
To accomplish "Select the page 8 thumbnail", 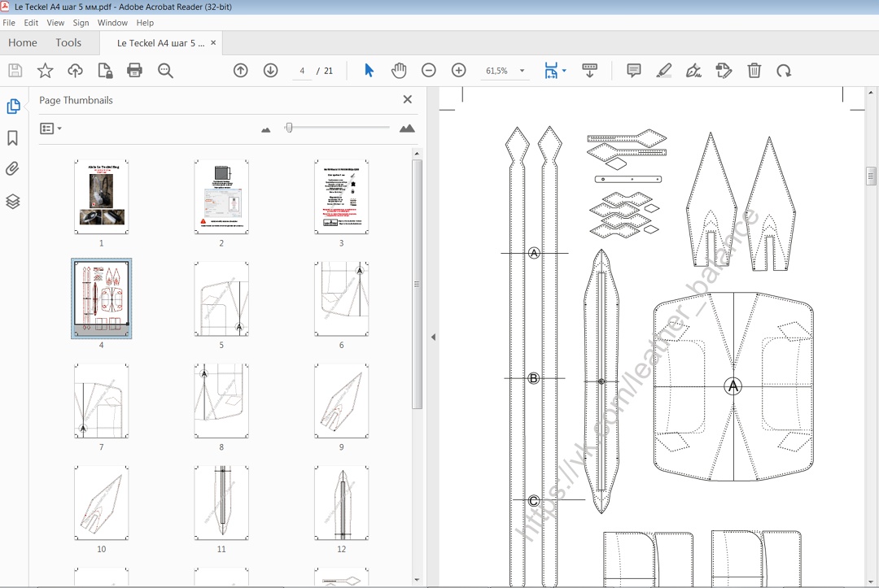I will (221, 401).
